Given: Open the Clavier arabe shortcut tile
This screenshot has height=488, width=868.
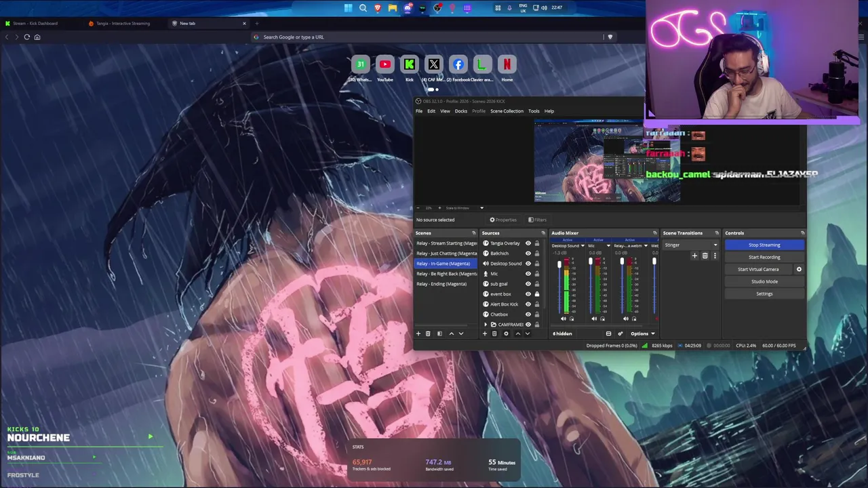Looking at the screenshot, I should 483,65.
